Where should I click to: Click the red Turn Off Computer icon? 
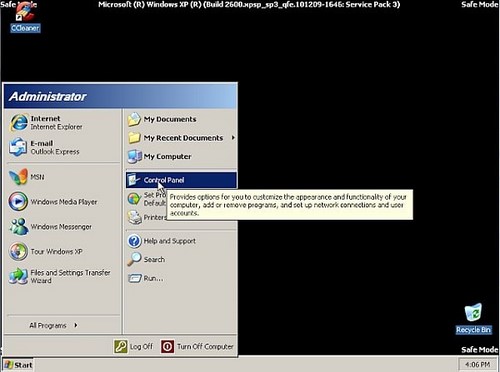[x=167, y=347]
